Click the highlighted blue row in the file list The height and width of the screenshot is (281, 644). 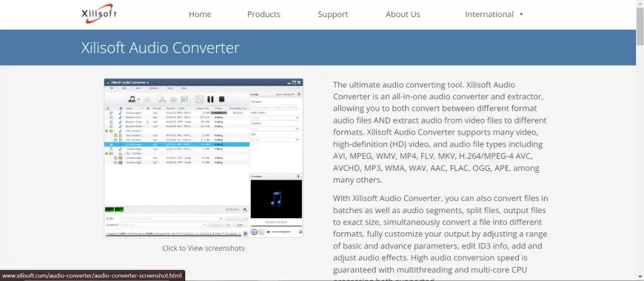(x=177, y=144)
